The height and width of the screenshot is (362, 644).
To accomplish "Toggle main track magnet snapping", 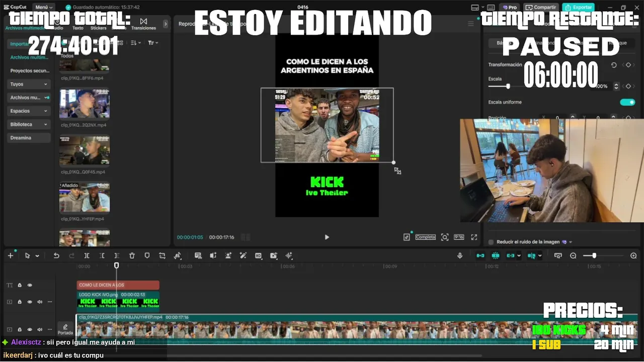I will pyautogui.click(x=480, y=255).
